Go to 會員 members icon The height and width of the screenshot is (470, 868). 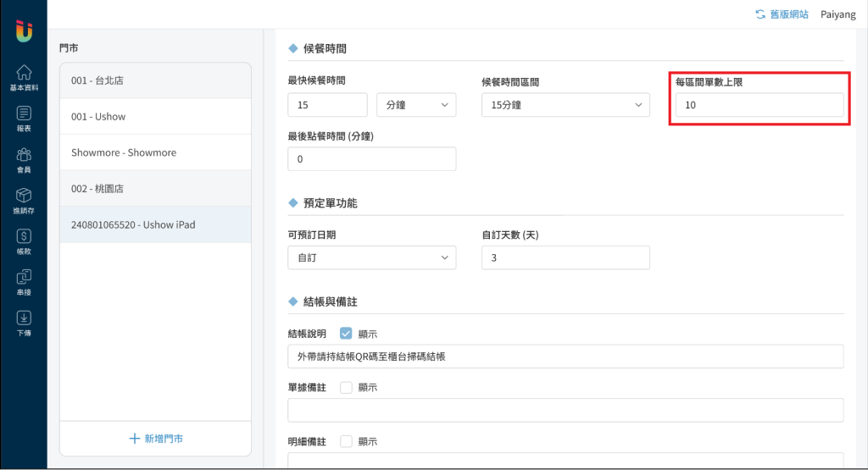(x=24, y=158)
